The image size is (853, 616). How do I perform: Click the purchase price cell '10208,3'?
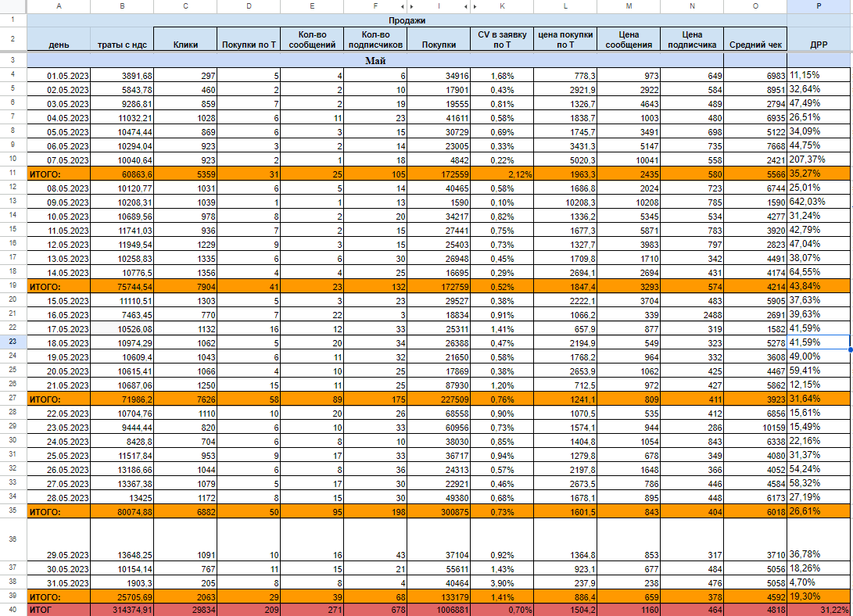(x=565, y=202)
